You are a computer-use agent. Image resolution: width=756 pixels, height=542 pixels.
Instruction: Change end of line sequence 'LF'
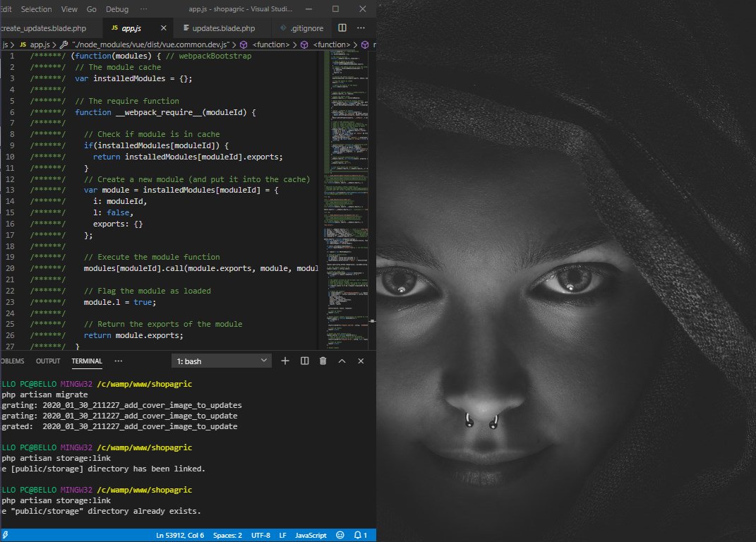[x=282, y=535]
